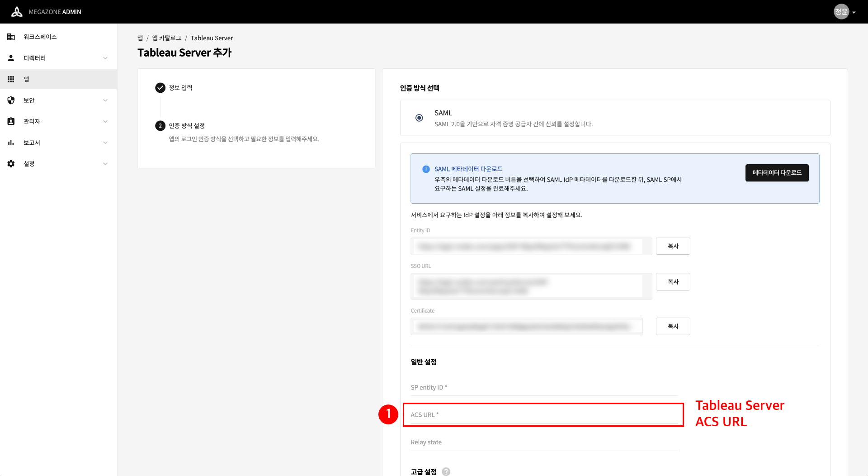Click the Tableau Server breadcrumb
This screenshot has width=868, height=476.
212,38
